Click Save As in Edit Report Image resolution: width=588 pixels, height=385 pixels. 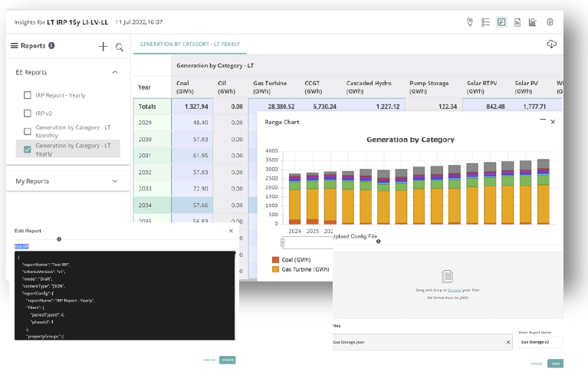(x=209, y=360)
